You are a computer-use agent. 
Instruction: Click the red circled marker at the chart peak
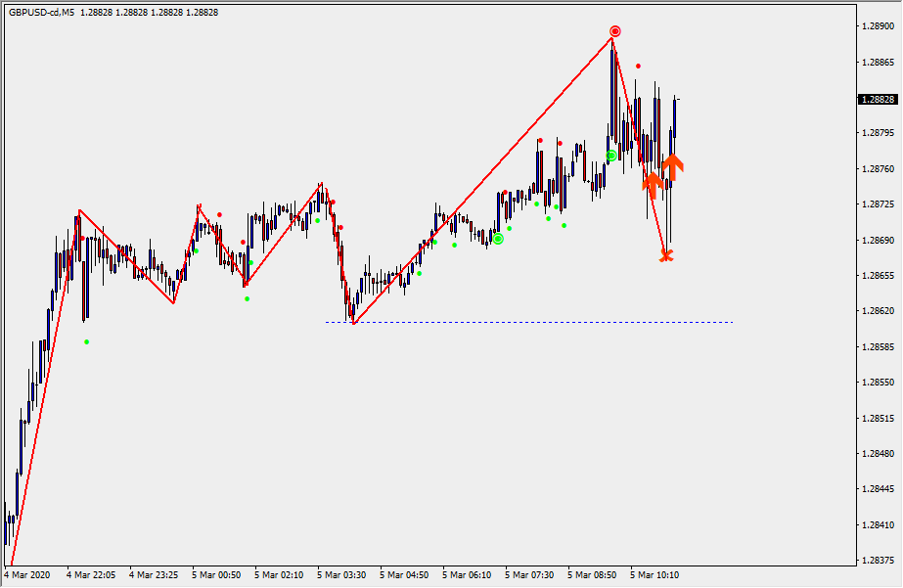pyautogui.click(x=614, y=31)
